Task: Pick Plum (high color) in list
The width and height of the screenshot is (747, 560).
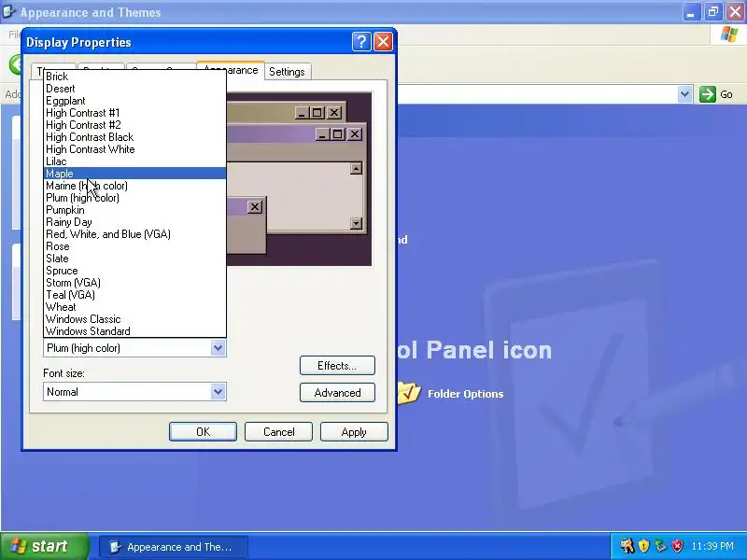Action: pyautogui.click(x=134, y=198)
